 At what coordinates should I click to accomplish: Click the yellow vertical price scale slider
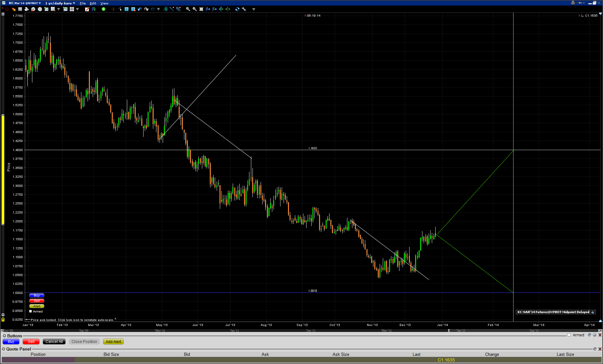(3, 170)
